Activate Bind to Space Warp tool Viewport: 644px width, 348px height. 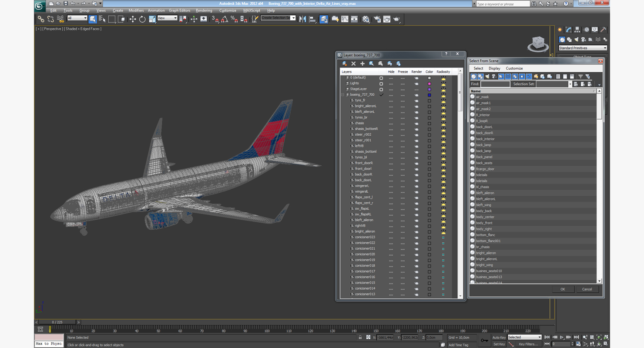[60, 19]
